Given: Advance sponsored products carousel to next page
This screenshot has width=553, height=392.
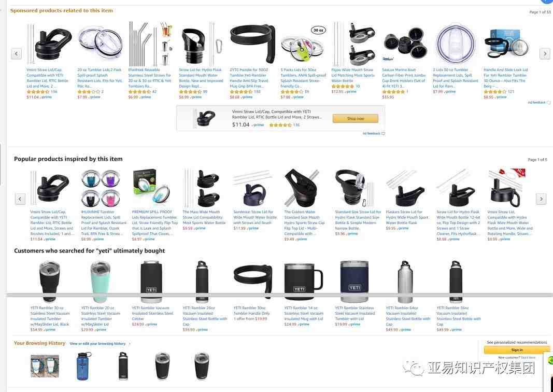Looking at the screenshot, I should coord(545,54).
